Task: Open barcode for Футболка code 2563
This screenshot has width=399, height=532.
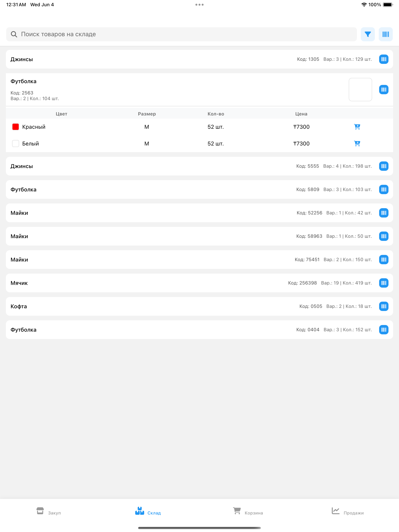Action: [x=384, y=89]
